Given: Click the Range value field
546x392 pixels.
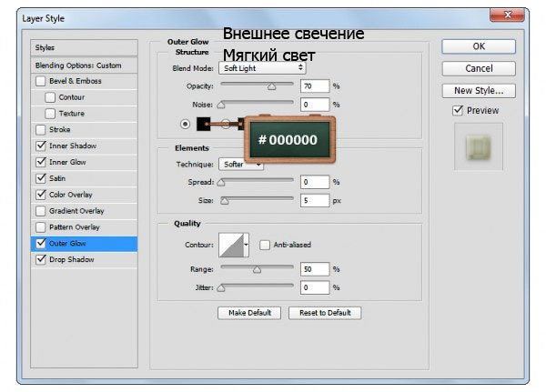Looking at the screenshot, I should 315,269.
